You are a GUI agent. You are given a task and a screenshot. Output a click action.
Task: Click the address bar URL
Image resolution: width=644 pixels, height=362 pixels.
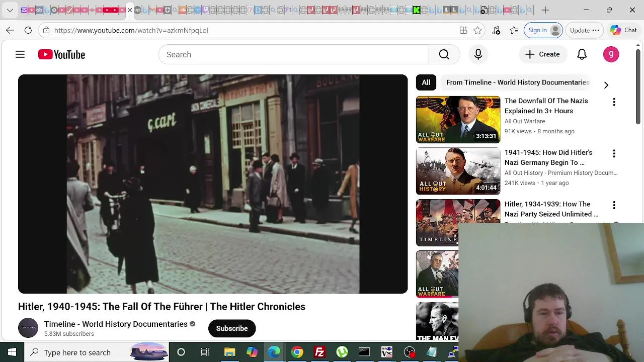tap(131, 30)
